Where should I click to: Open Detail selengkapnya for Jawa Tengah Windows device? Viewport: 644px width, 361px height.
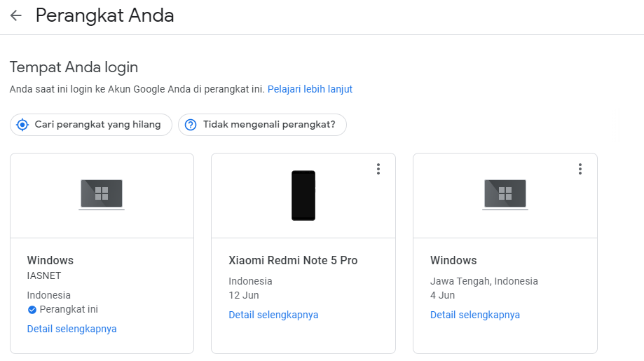(x=475, y=315)
